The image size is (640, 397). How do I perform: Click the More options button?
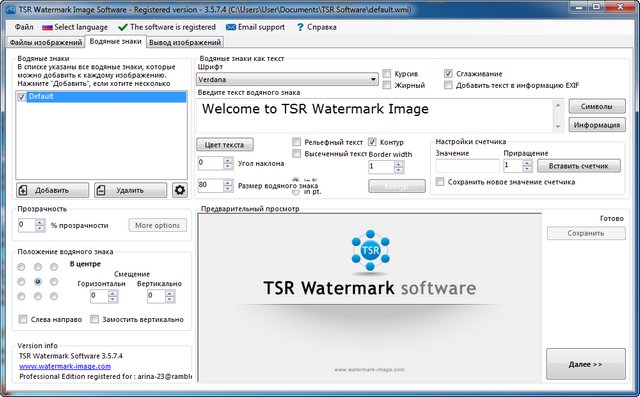pos(158,225)
